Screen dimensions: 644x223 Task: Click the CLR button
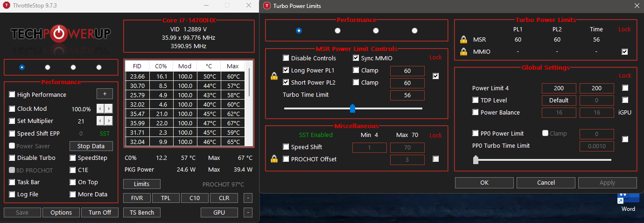tap(224, 198)
